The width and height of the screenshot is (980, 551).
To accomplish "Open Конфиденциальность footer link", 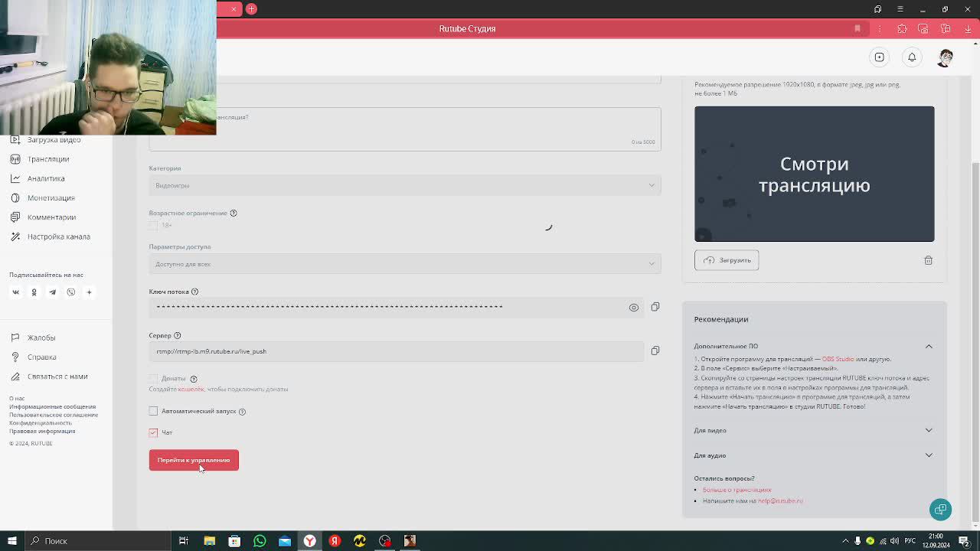I will (x=41, y=422).
